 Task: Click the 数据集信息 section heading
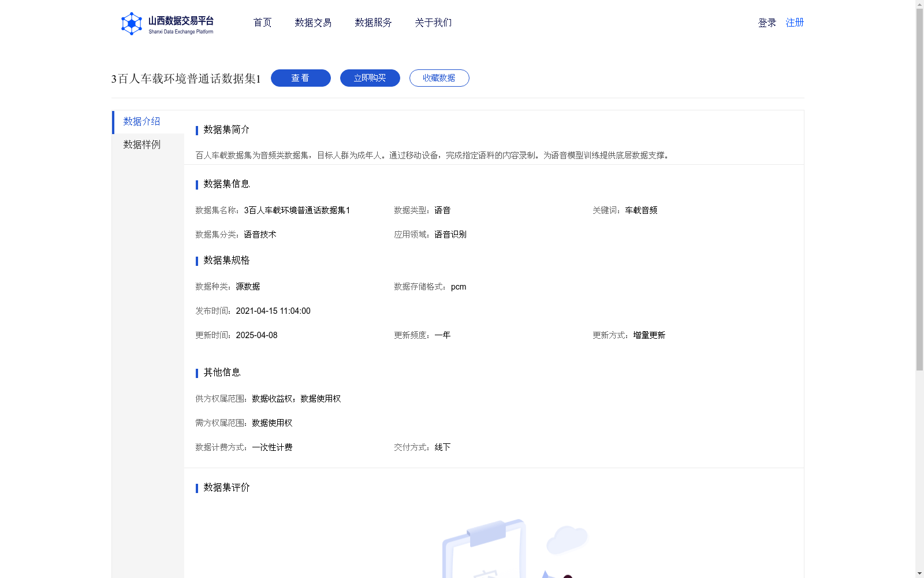click(226, 184)
